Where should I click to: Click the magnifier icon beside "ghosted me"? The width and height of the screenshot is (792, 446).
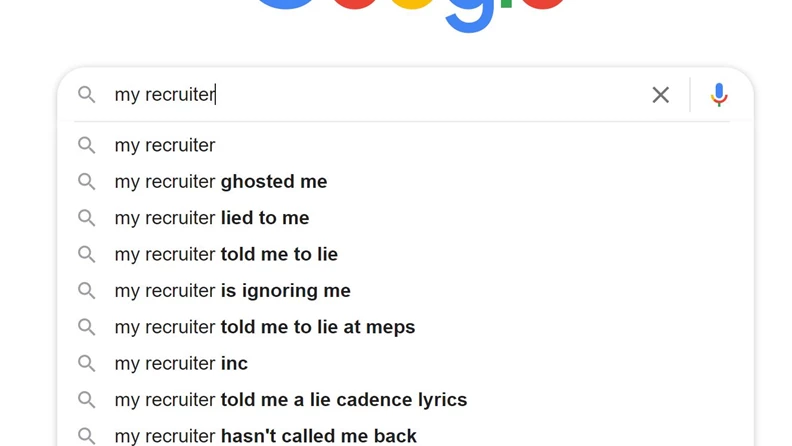(x=87, y=182)
